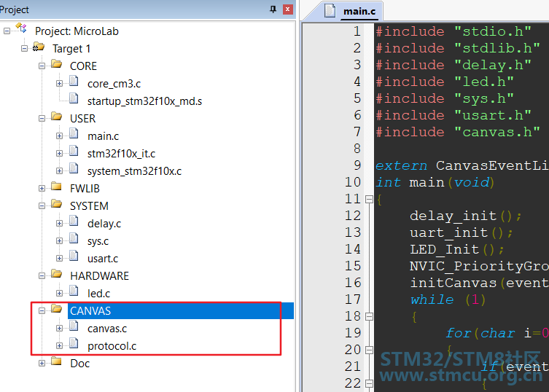Screen dimensions: 549x392
Task: Click the SYSTEM folder icon
Action: 56,204
